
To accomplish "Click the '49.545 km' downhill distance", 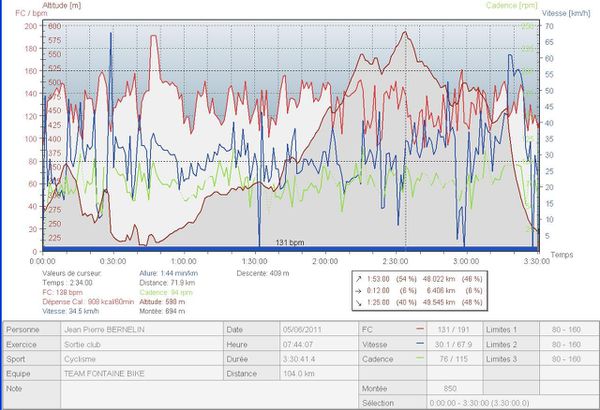I will (439, 302).
